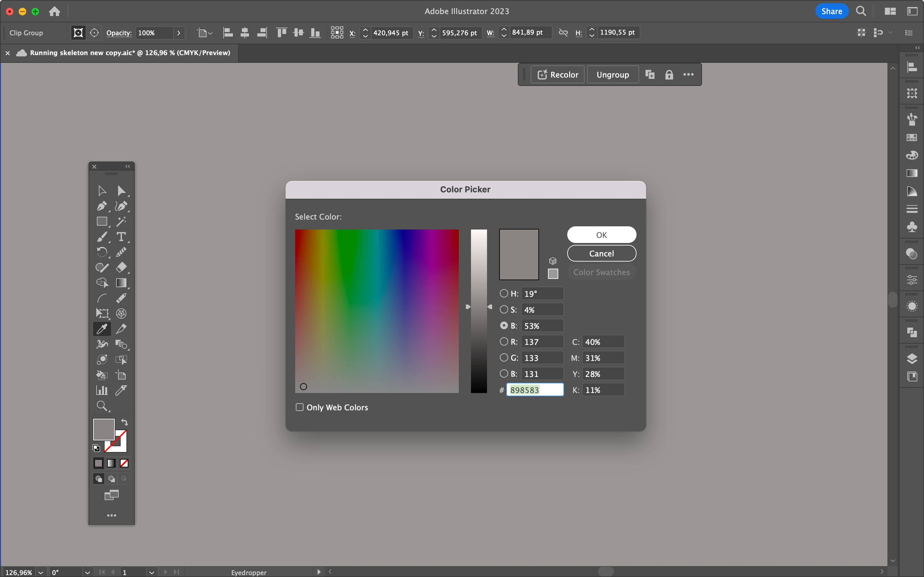
Task: Select the H hue radio button
Action: (504, 293)
